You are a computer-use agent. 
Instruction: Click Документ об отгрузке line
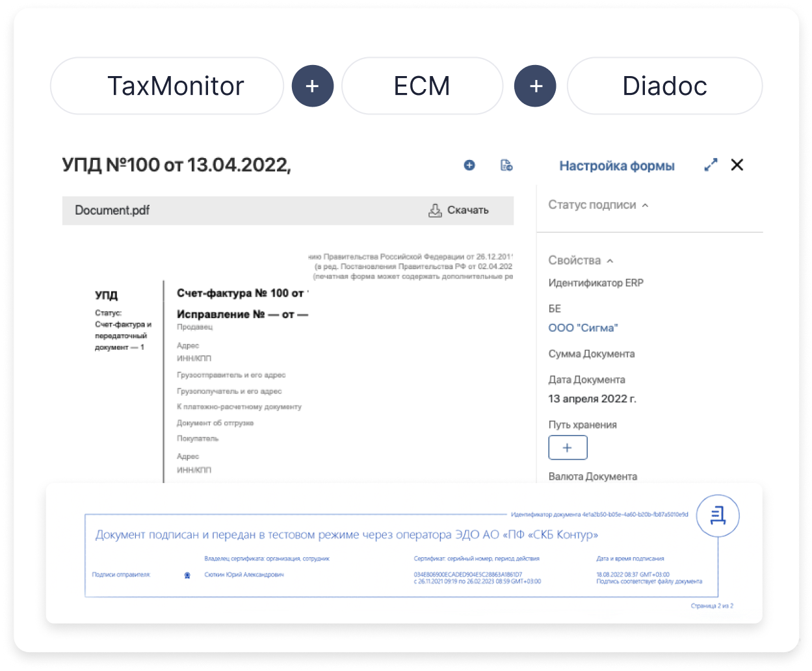pos(215,423)
